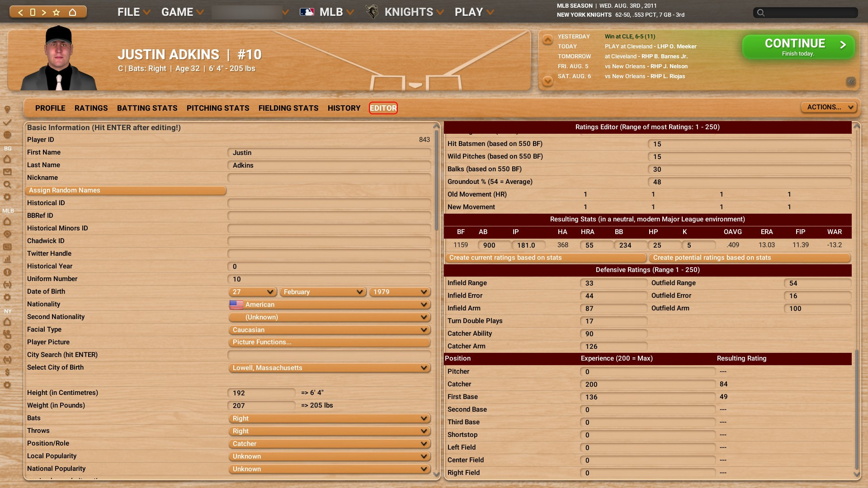
Task: Expand the birth month dropdown February
Action: click(323, 292)
